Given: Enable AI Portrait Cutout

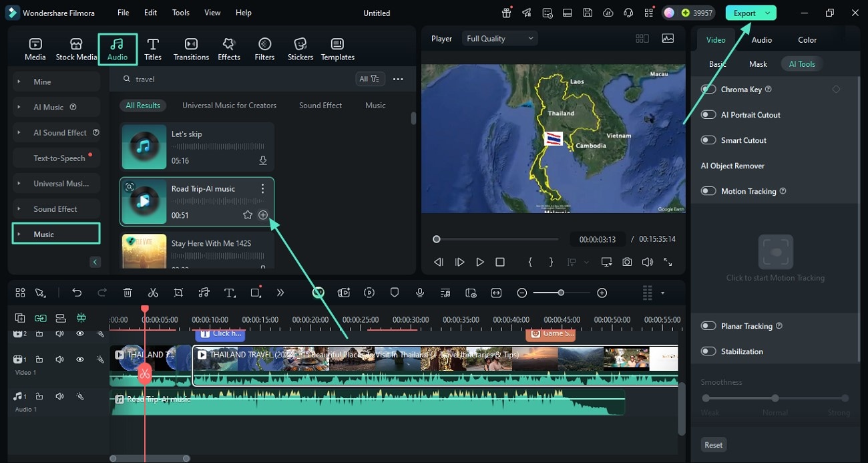Looking at the screenshot, I should tap(708, 115).
